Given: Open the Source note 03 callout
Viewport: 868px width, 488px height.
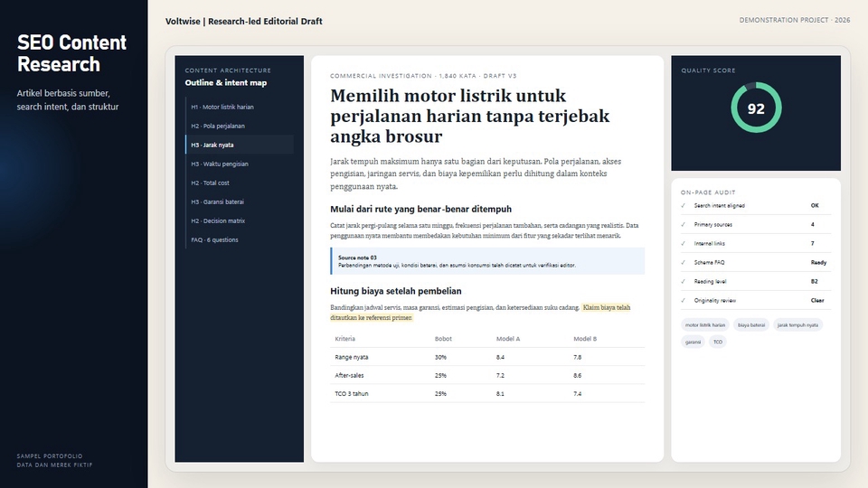Looking at the screenshot, I should [x=487, y=261].
